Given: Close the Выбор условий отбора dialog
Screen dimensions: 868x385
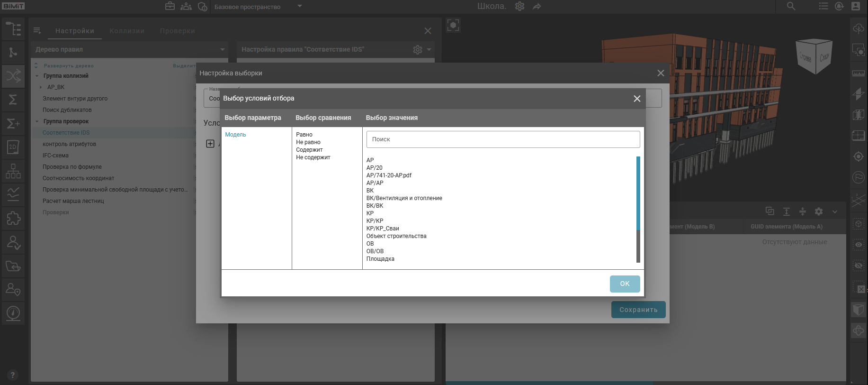Looking at the screenshot, I should click(637, 99).
